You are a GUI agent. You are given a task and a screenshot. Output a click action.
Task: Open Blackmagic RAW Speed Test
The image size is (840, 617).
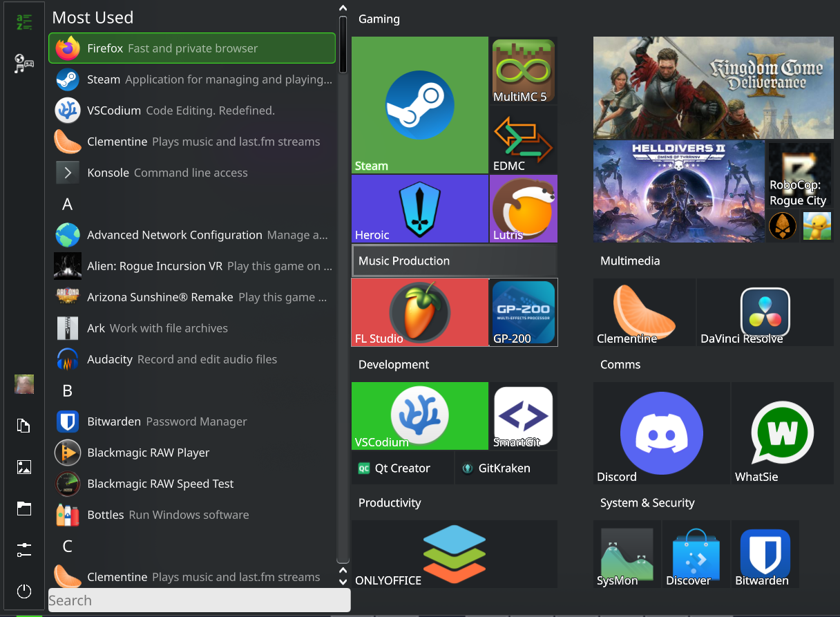(192, 484)
